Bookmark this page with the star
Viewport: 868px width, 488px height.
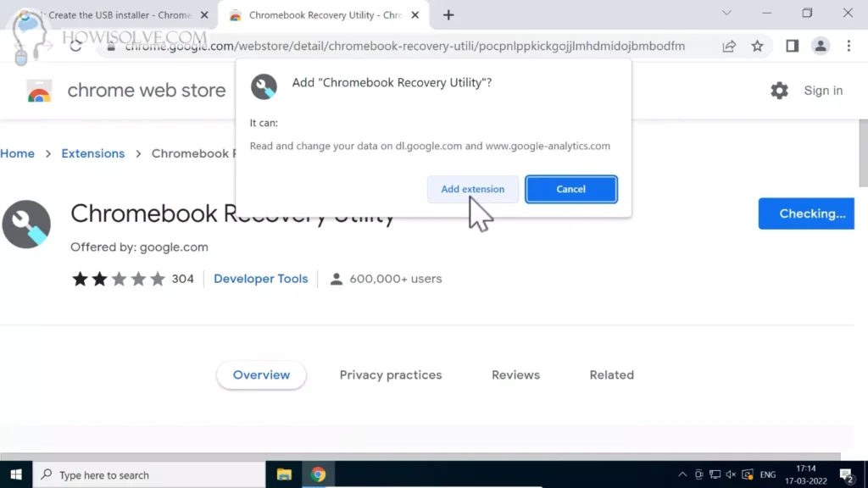click(757, 46)
